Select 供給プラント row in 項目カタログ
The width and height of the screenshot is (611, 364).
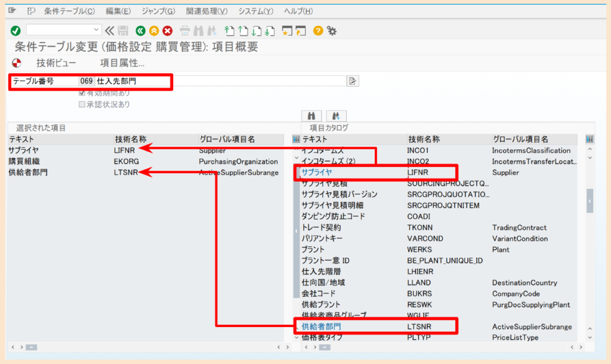[x=439, y=304]
